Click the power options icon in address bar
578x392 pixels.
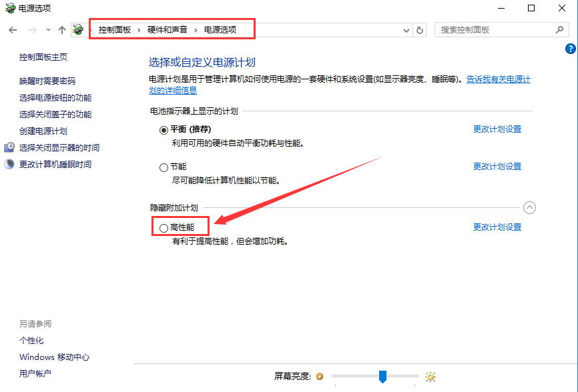click(78, 29)
